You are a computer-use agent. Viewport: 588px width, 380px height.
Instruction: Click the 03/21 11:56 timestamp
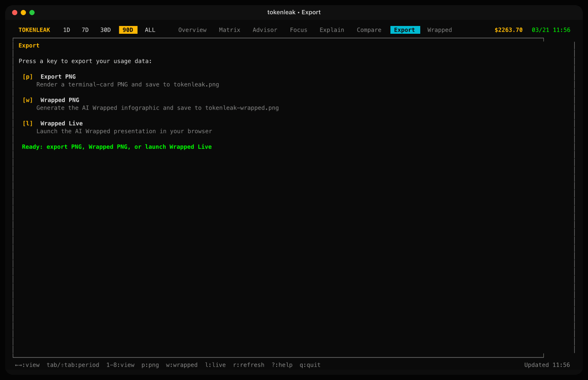point(551,30)
